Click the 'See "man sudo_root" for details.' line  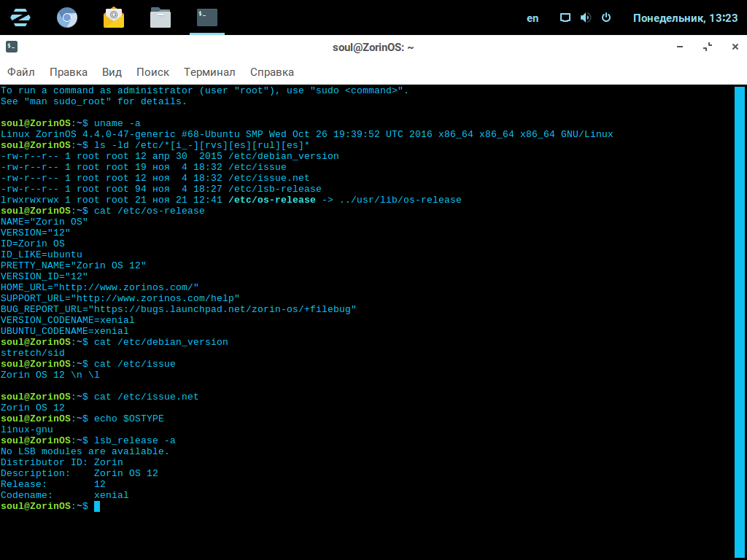(x=94, y=101)
